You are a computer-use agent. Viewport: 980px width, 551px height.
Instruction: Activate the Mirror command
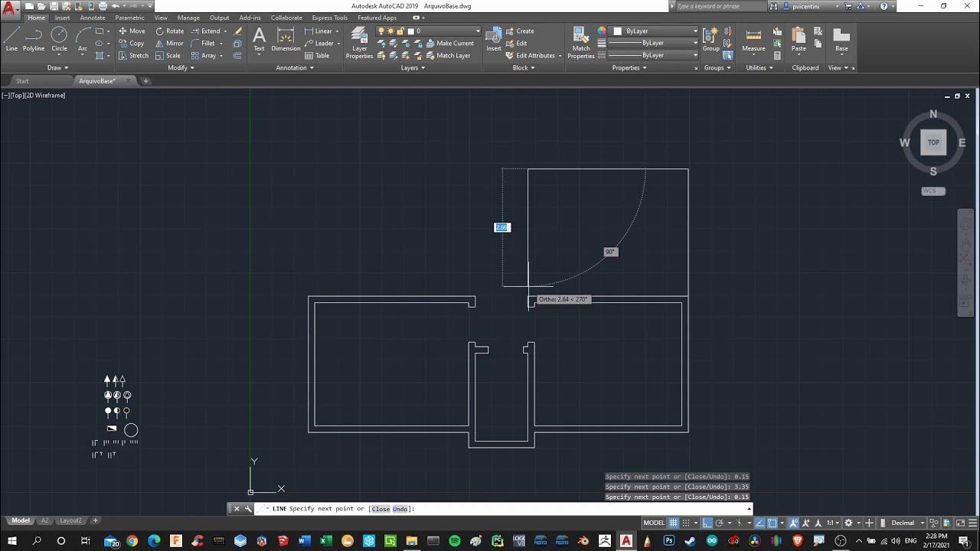click(169, 44)
